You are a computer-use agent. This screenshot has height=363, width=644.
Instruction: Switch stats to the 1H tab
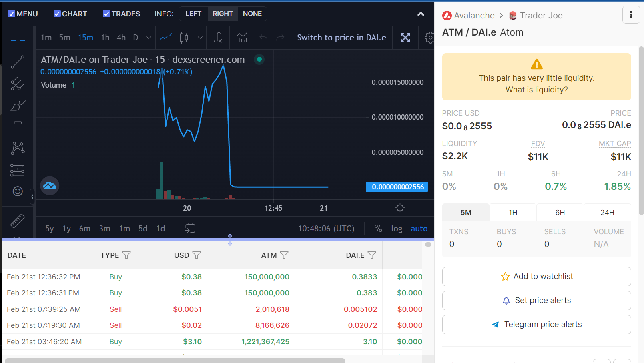pos(513,213)
